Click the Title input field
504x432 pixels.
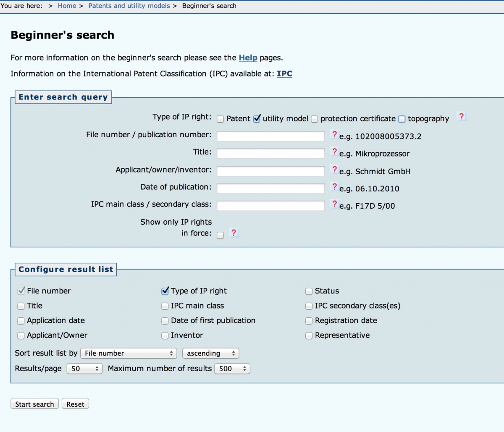pyautogui.click(x=270, y=154)
